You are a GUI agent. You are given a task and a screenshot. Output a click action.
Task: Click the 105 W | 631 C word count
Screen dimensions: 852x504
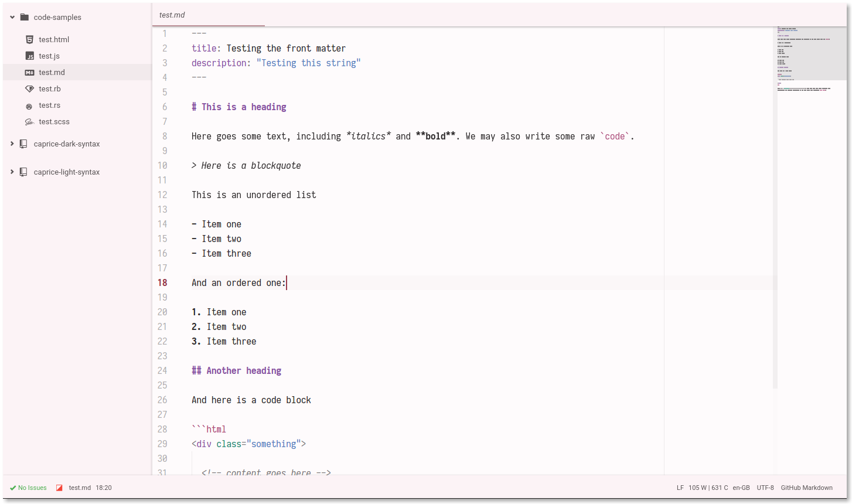click(x=708, y=488)
